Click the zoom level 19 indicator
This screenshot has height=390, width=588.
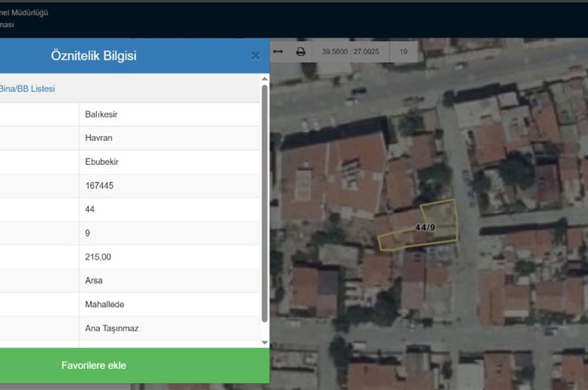pyautogui.click(x=403, y=52)
